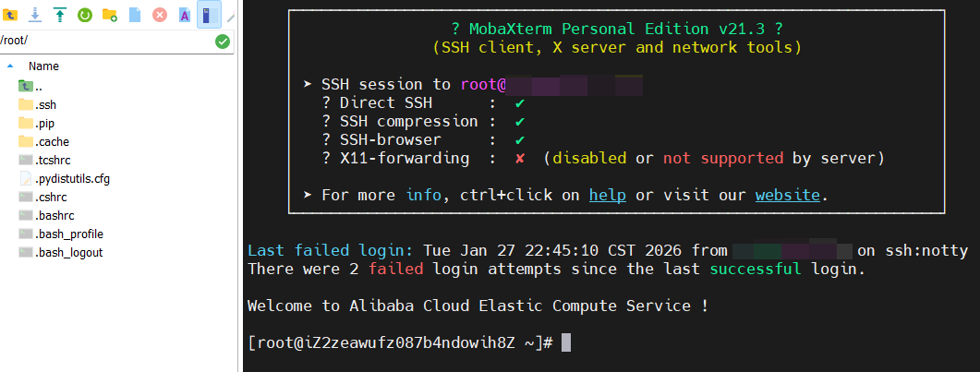Screen dimensions: 980x372
Task: Toggle the follow terminal folder button
Action: (210, 15)
